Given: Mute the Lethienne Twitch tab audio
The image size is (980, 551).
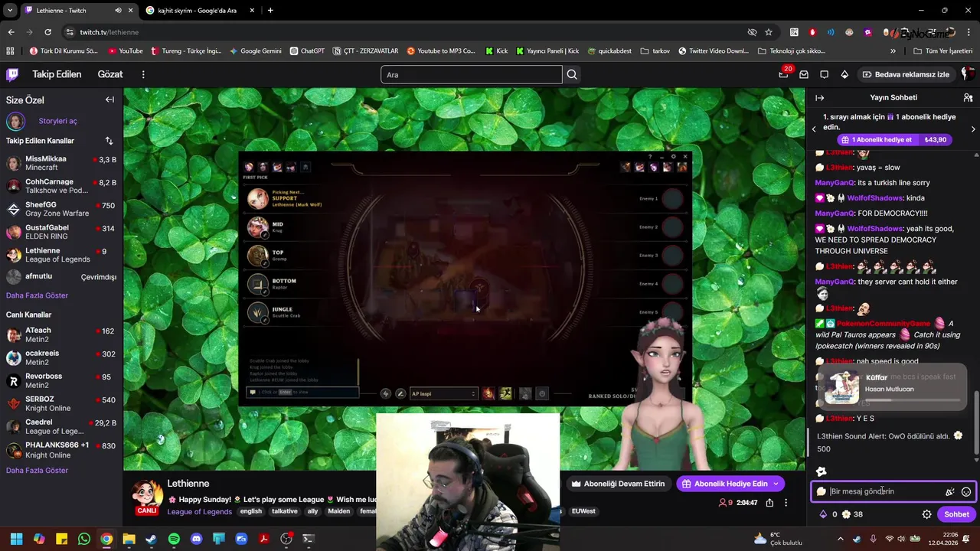Looking at the screenshot, I should coord(118,11).
